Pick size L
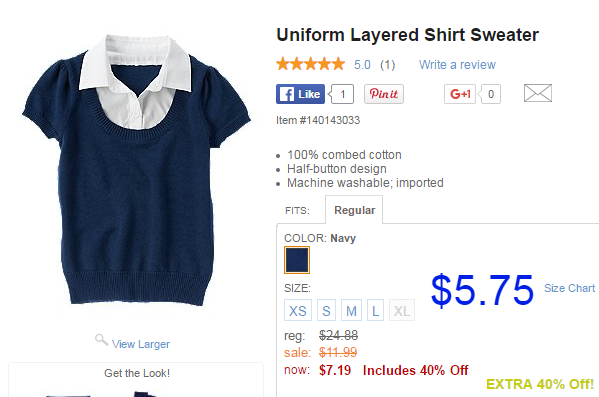This screenshot has width=599, height=397. coord(375,310)
